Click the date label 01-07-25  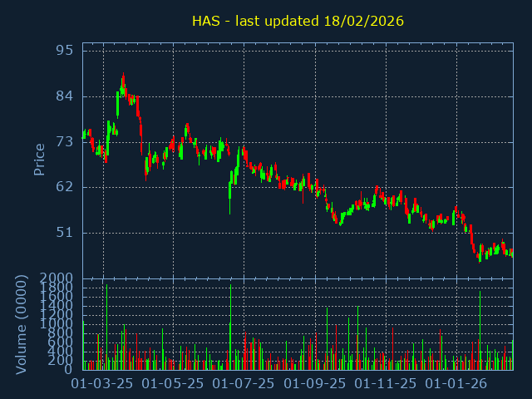coord(244,384)
